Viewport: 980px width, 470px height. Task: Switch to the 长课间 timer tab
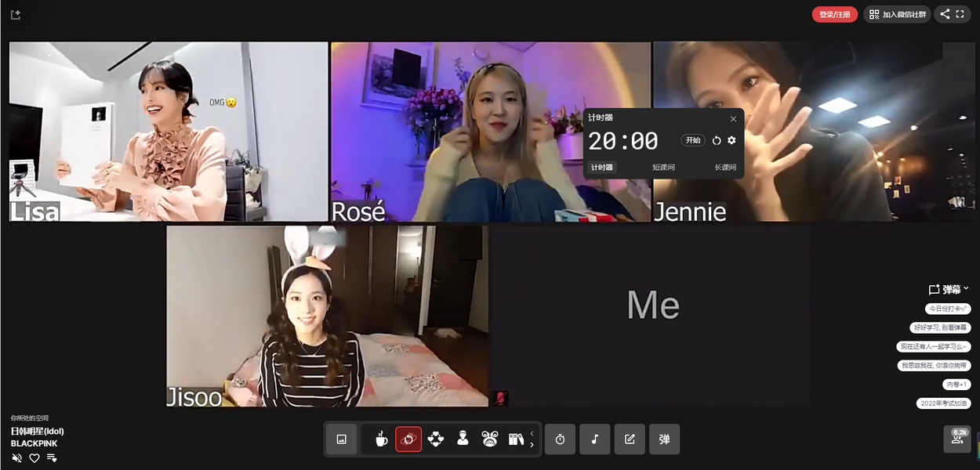pos(724,168)
